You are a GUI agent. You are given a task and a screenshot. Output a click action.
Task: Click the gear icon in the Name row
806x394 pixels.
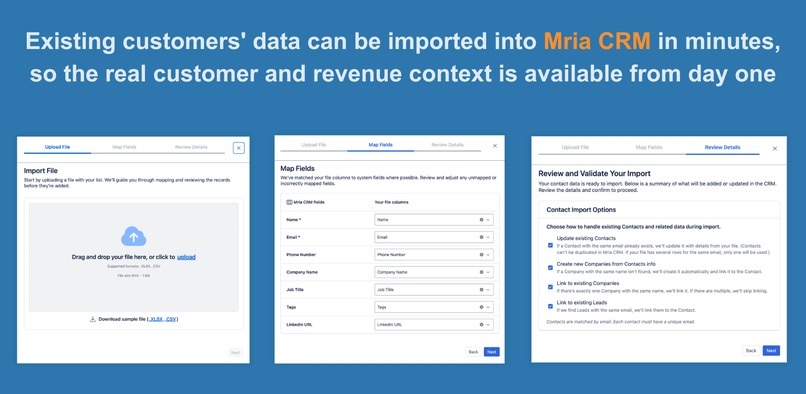click(x=482, y=220)
